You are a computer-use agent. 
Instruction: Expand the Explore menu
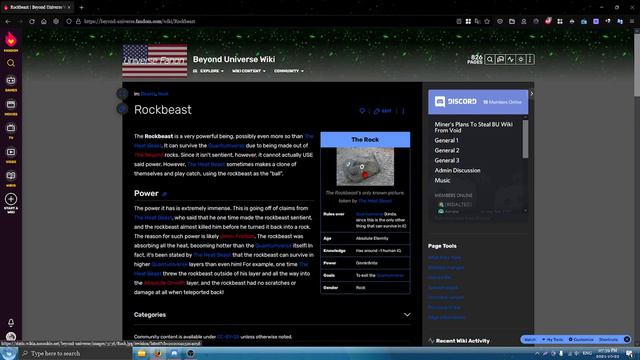pyautogui.click(x=208, y=71)
